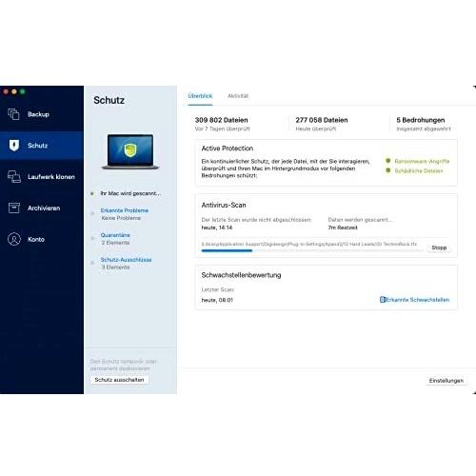
Task: Open Schutz-Ausschlüsse link
Action: (x=126, y=260)
